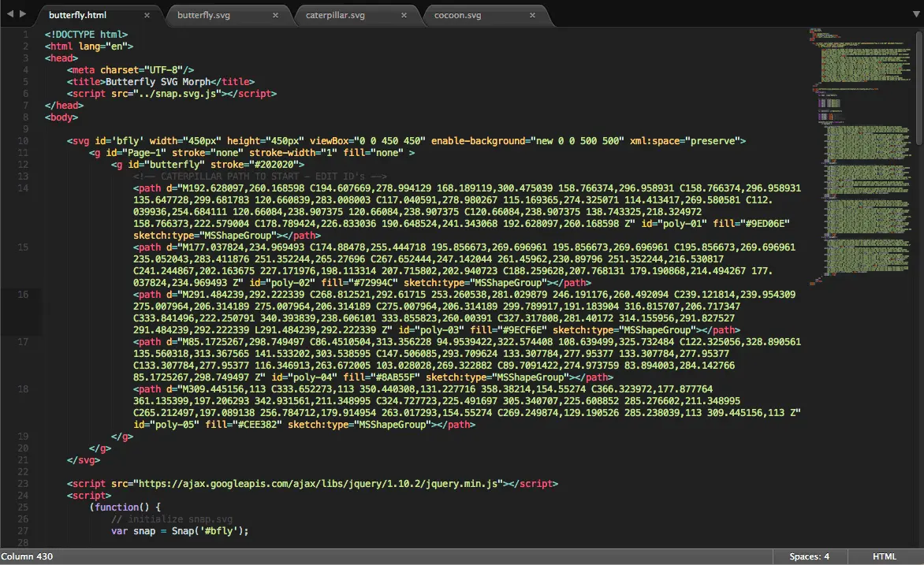
Task: Close the butterfly.html tab
Action: click(x=147, y=15)
